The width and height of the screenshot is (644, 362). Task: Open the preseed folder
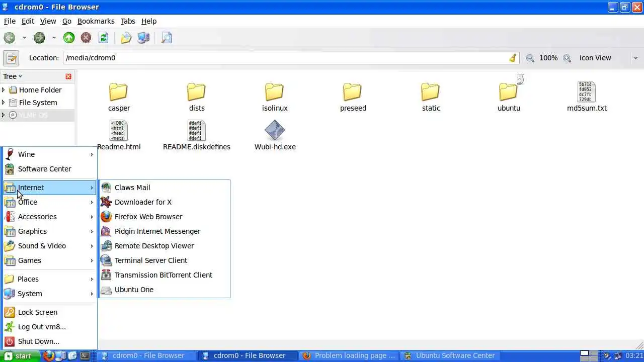(353, 97)
